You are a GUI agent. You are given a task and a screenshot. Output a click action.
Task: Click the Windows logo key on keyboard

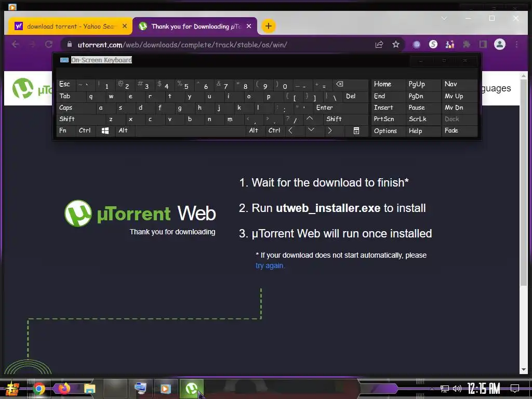point(105,130)
